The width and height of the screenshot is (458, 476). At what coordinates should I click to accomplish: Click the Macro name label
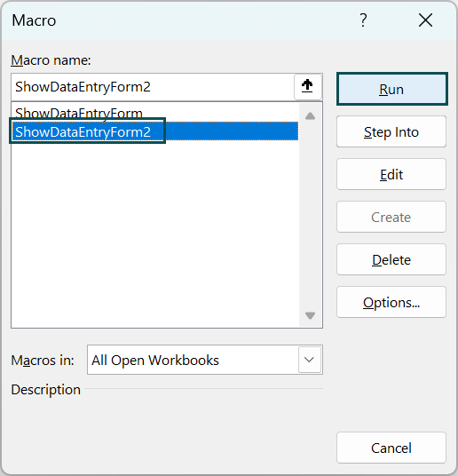click(x=51, y=60)
